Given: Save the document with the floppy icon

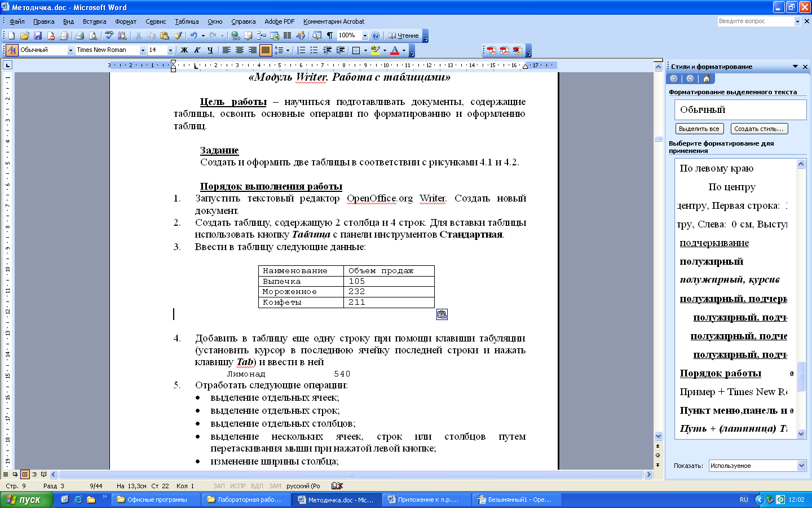Looking at the screenshot, I should pos(37,36).
